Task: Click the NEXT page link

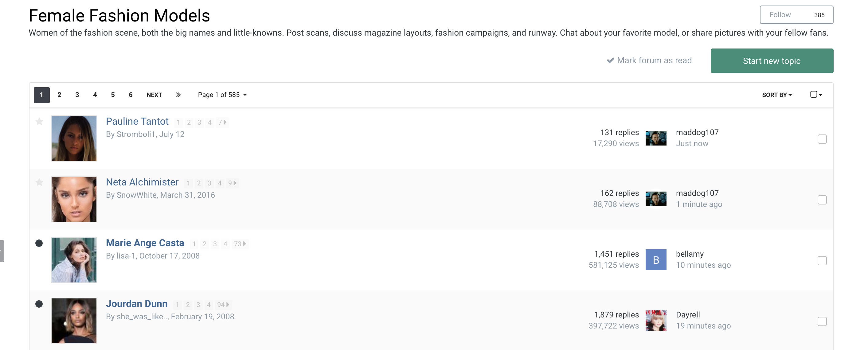Action: [154, 95]
